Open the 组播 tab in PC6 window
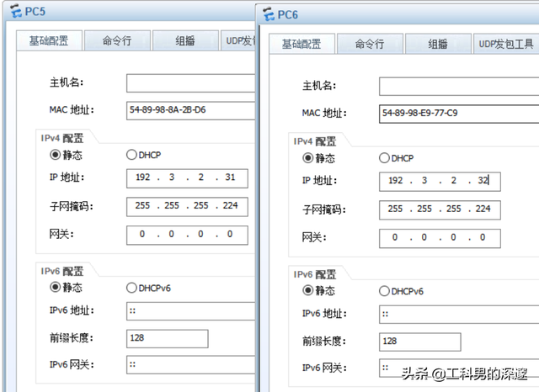The height and width of the screenshot is (392, 539). point(438,44)
